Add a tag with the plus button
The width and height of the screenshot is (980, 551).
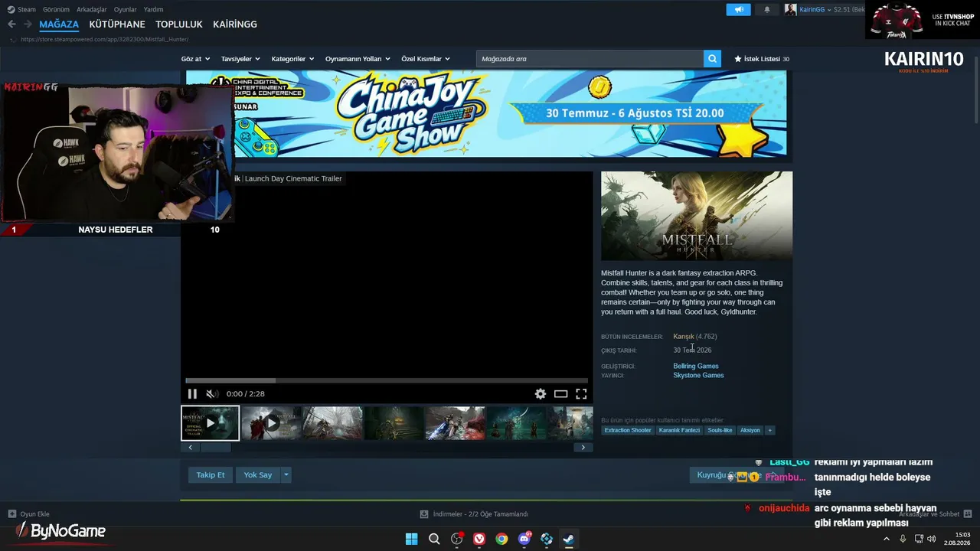(x=770, y=430)
